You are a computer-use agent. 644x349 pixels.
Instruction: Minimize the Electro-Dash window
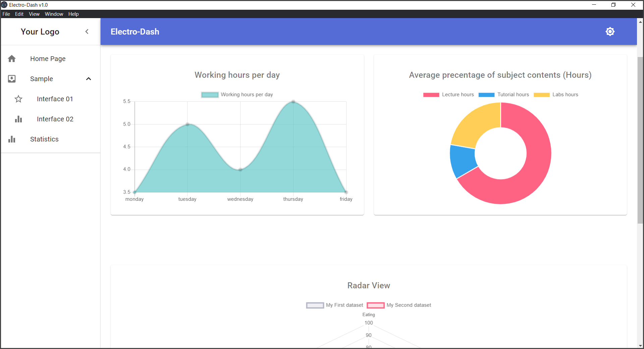coord(594,5)
